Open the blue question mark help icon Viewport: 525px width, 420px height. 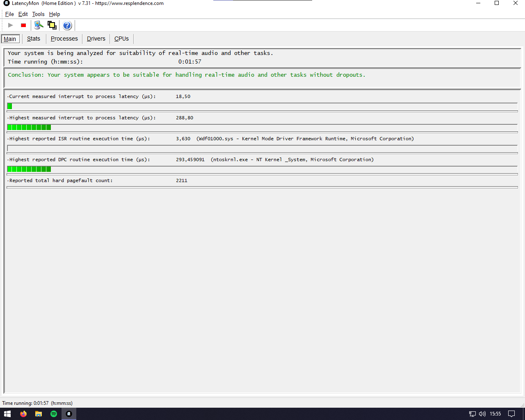(x=67, y=25)
